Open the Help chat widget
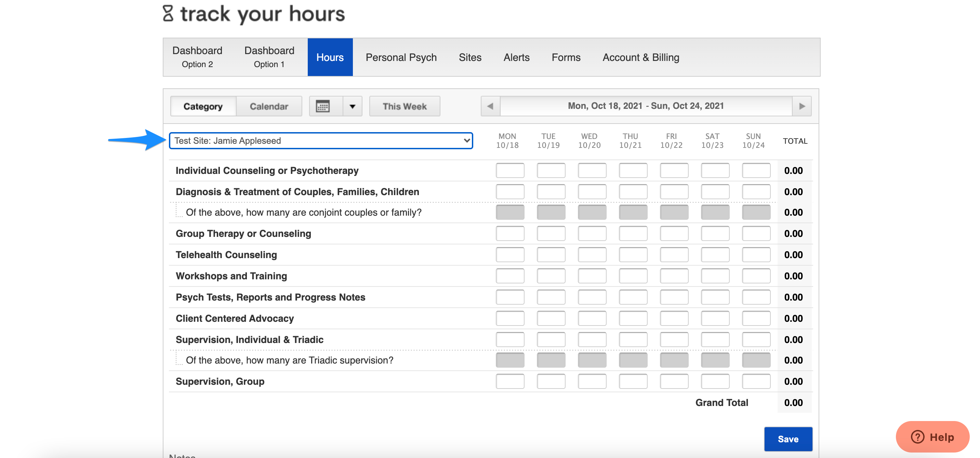This screenshot has height=458, width=980. [932, 436]
